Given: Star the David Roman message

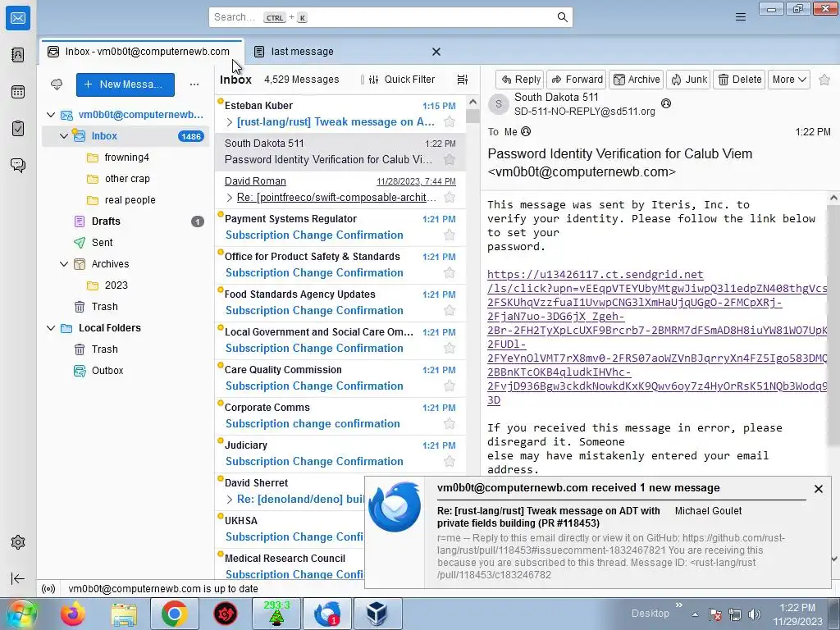Looking at the screenshot, I should pyautogui.click(x=450, y=197).
